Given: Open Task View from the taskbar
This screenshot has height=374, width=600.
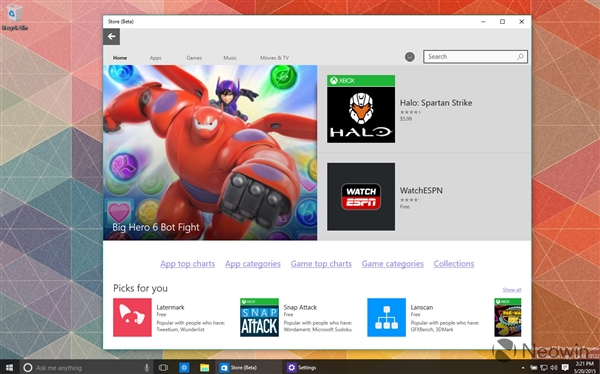Looking at the screenshot, I should point(163,367).
